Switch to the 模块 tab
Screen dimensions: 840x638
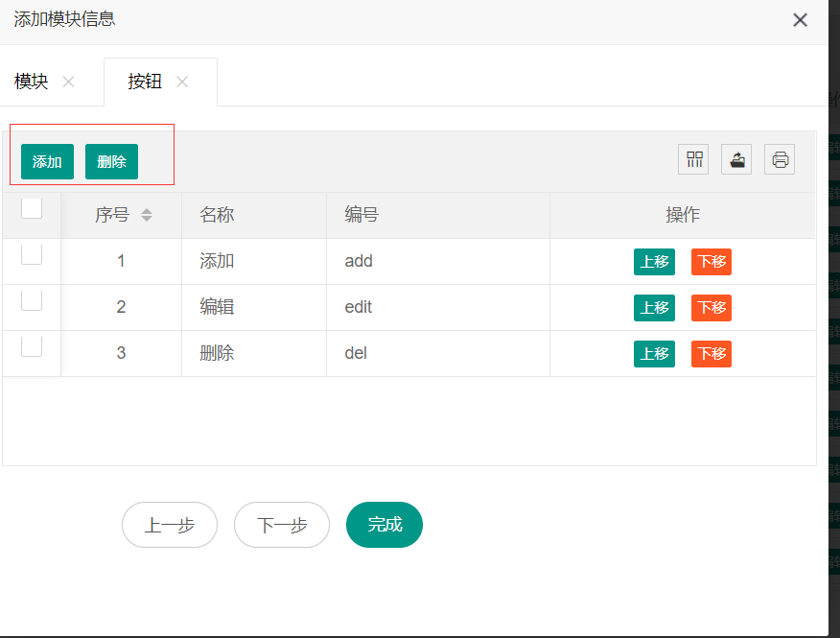[x=32, y=82]
